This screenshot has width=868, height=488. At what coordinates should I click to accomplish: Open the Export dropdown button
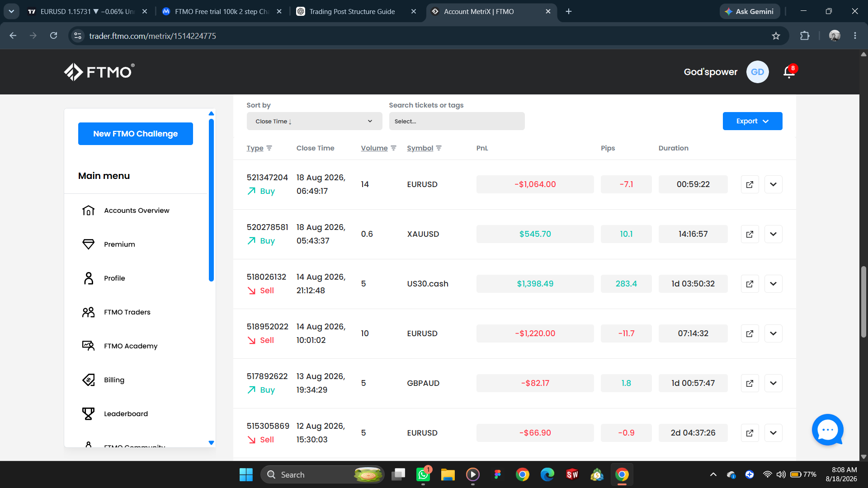(x=752, y=121)
